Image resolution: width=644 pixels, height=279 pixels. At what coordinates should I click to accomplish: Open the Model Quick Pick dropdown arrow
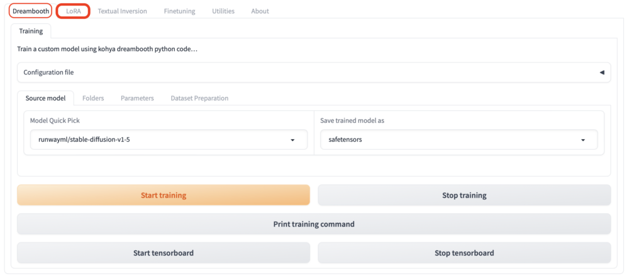(x=292, y=140)
